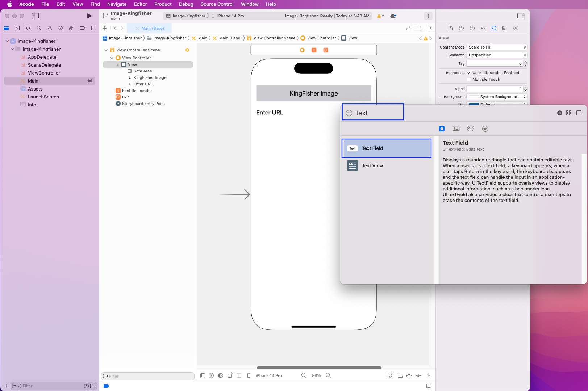Image resolution: width=588 pixels, height=391 pixels.
Task: Show the Identity inspector
Action: (483, 28)
